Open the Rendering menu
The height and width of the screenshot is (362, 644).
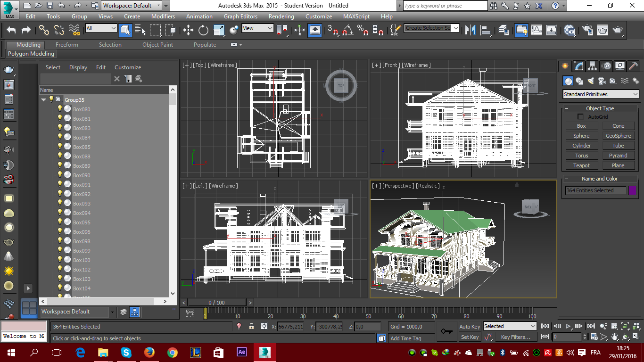pyautogui.click(x=281, y=16)
